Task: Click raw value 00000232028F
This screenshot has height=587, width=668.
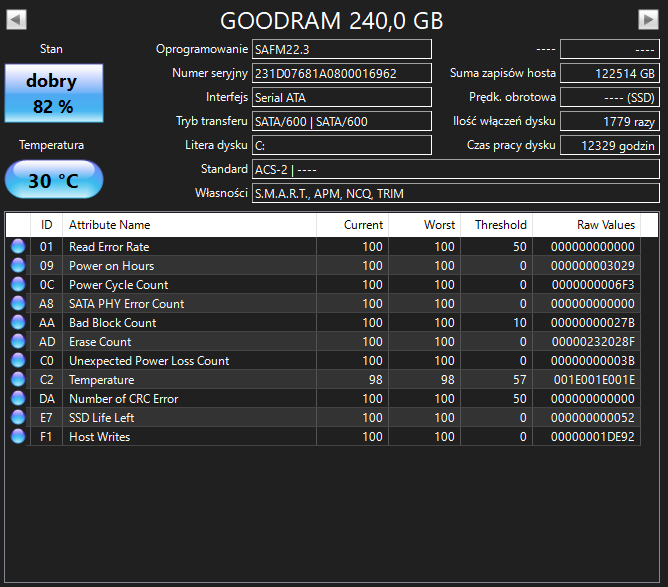Action: [x=593, y=342]
